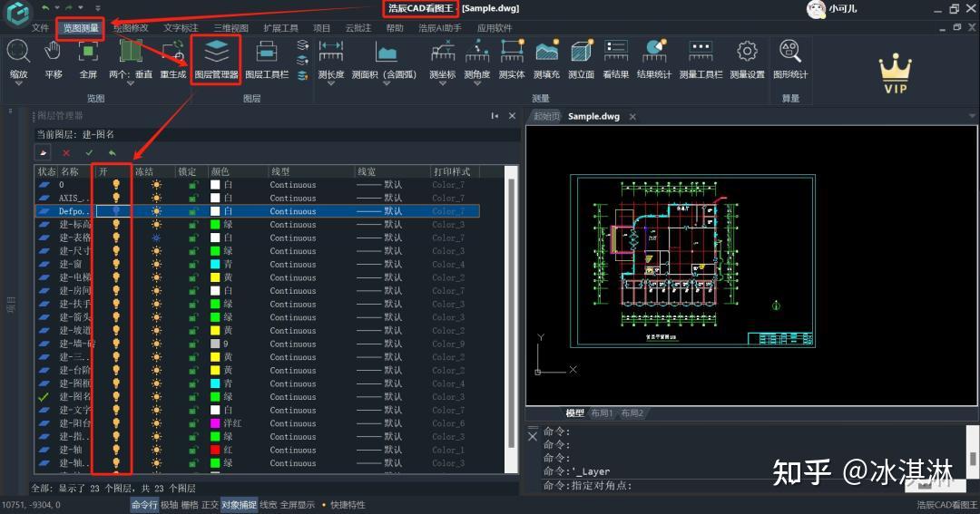This screenshot has height=514, width=980.
Task: Select the 测坐标 coordinate measure tool
Action: pyautogui.click(x=443, y=52)
